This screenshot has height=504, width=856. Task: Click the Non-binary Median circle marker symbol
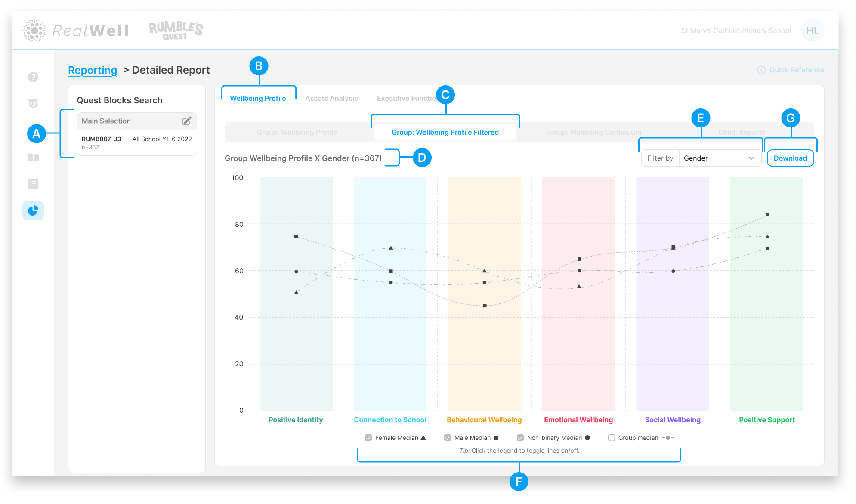click(588, 437)
